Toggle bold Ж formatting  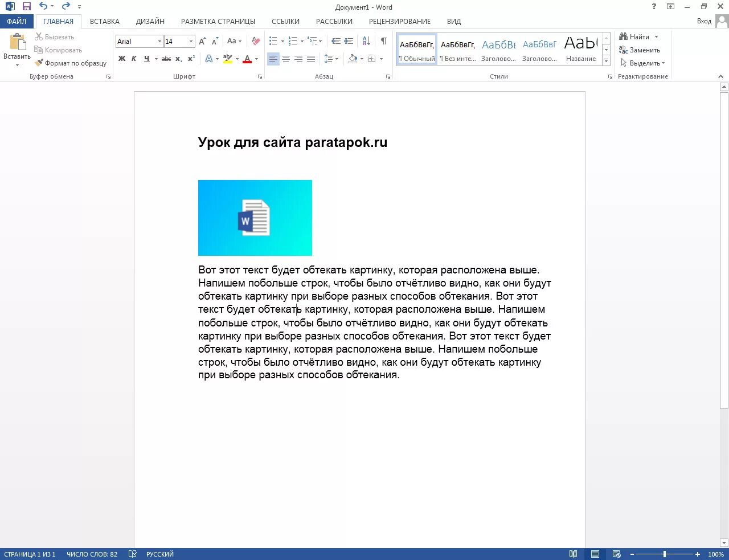pyautogui.click(x=122, y=59)
